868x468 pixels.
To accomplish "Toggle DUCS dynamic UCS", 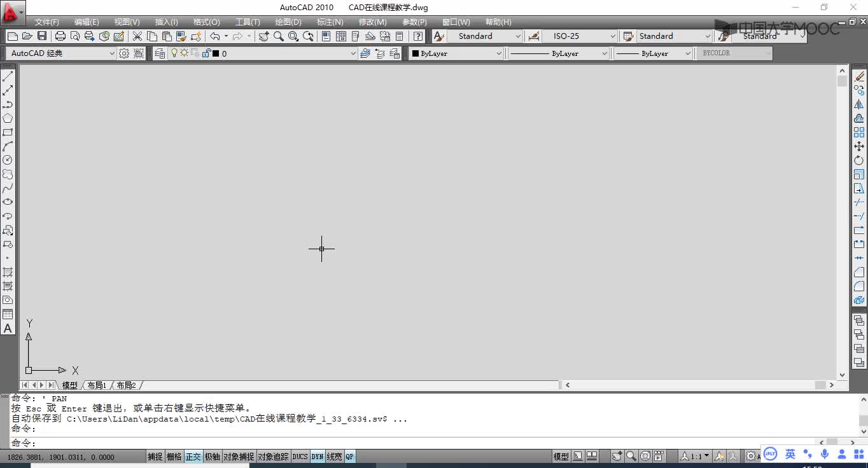I will (300, 457).
